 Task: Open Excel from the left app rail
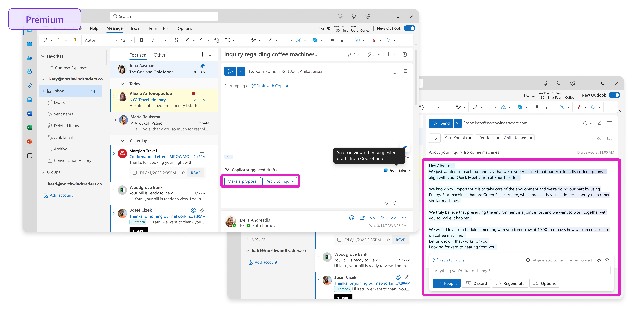[x=29, y=127]
